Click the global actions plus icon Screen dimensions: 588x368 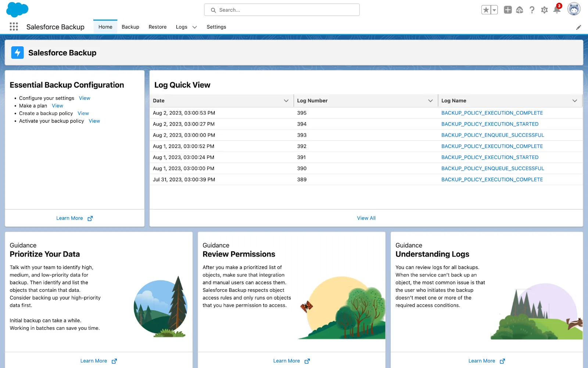tap(508, 10)
